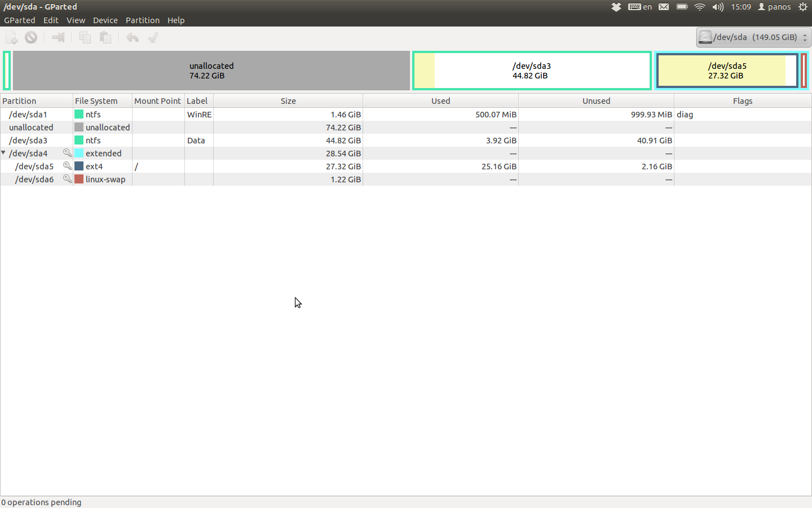Viewport: 812px width, 508px height.
Task: Click the Data label cell
Action: tap(199, 141)
